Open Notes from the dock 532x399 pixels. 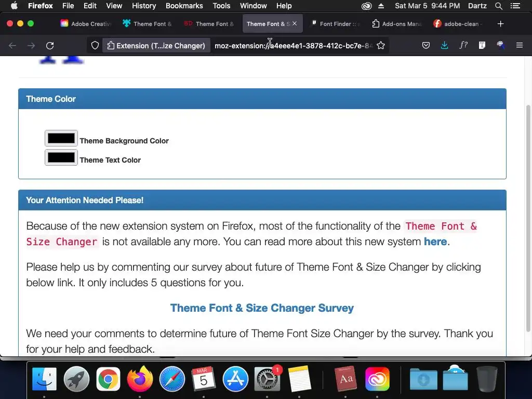299,379
